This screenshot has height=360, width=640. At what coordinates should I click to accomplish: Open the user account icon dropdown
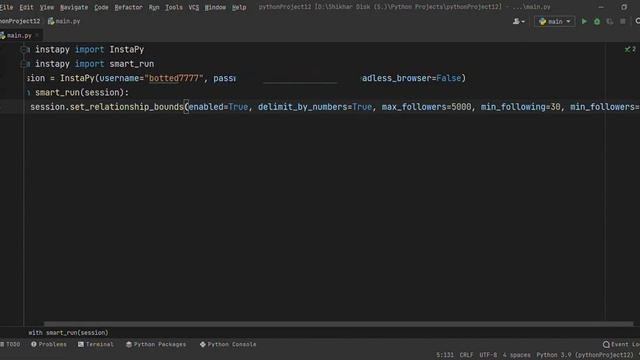point(519,21)
